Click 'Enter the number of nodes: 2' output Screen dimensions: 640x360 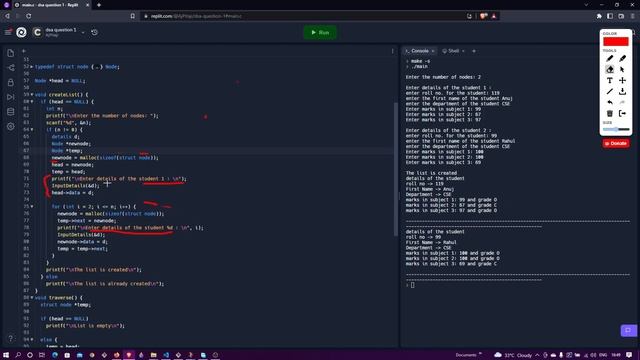click(x=443, y=77)
